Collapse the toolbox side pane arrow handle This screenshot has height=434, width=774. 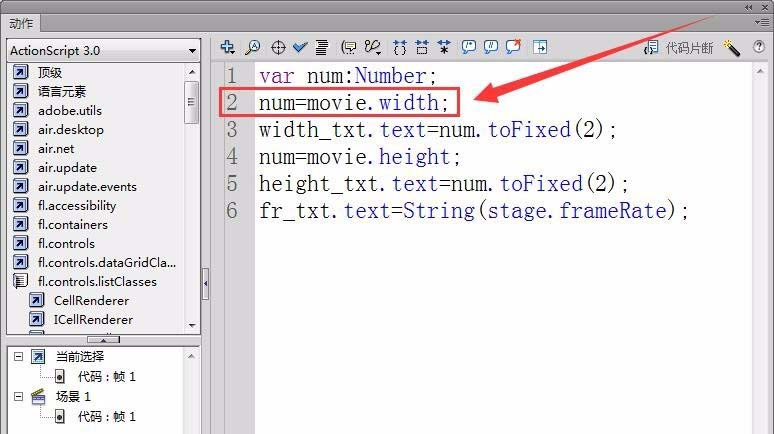pos(205,283)
